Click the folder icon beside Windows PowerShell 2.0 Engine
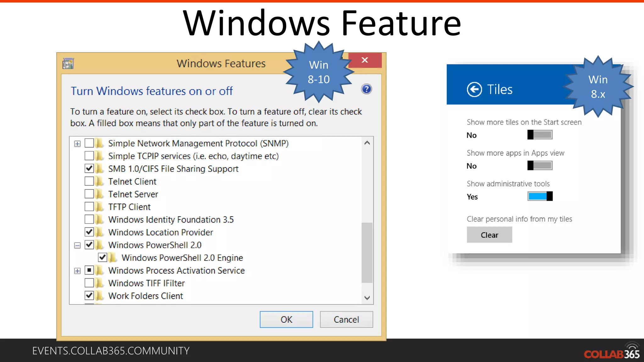This screenshot has width=644, height=362. point(113,258)
